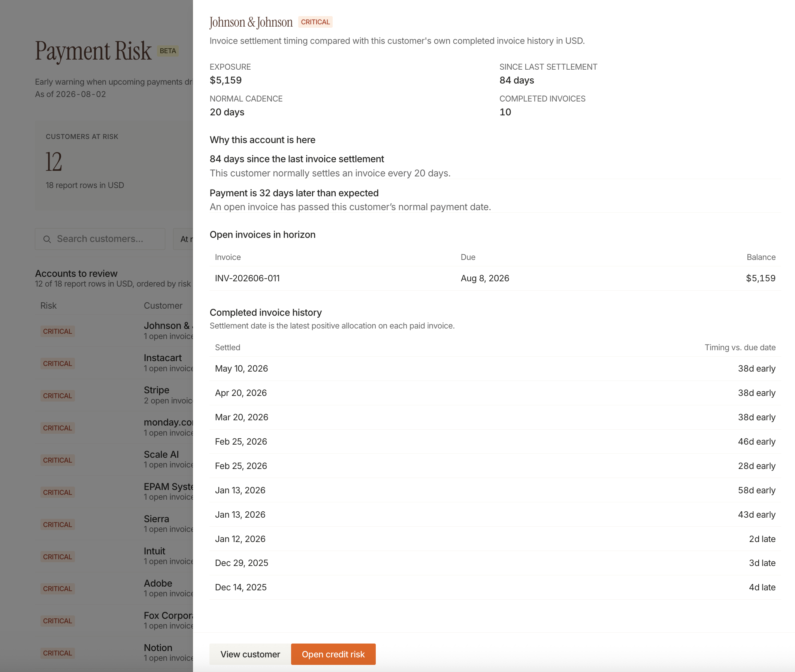Open the Instacart account row
The width and height of the screenshot is (795, 672).
114,363
